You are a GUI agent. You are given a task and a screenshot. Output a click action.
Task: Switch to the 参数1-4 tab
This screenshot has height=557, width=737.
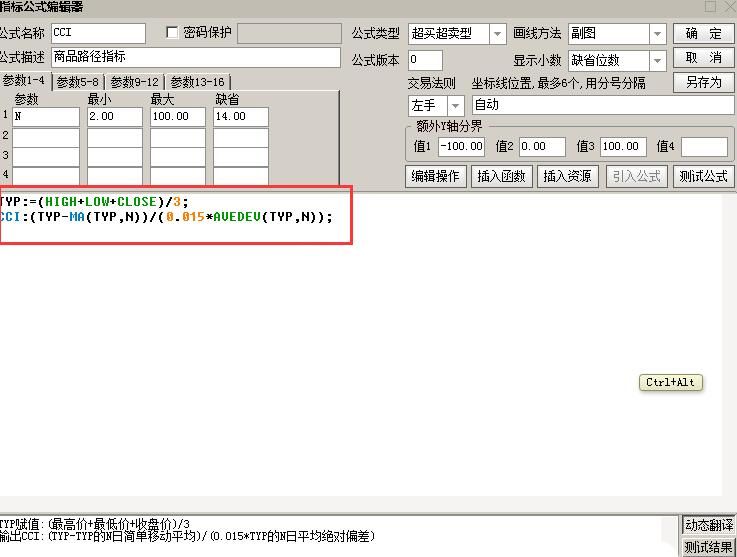pos(24,81)
